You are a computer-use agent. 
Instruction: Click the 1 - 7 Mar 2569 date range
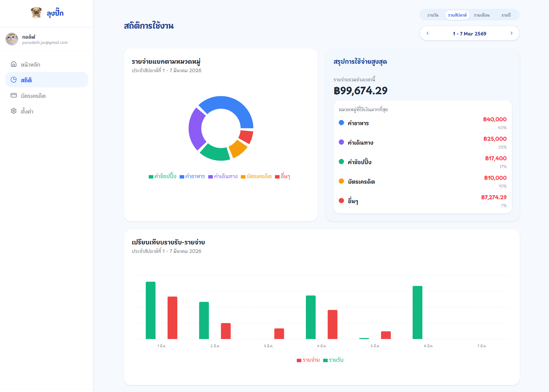[x=469, y=34]
